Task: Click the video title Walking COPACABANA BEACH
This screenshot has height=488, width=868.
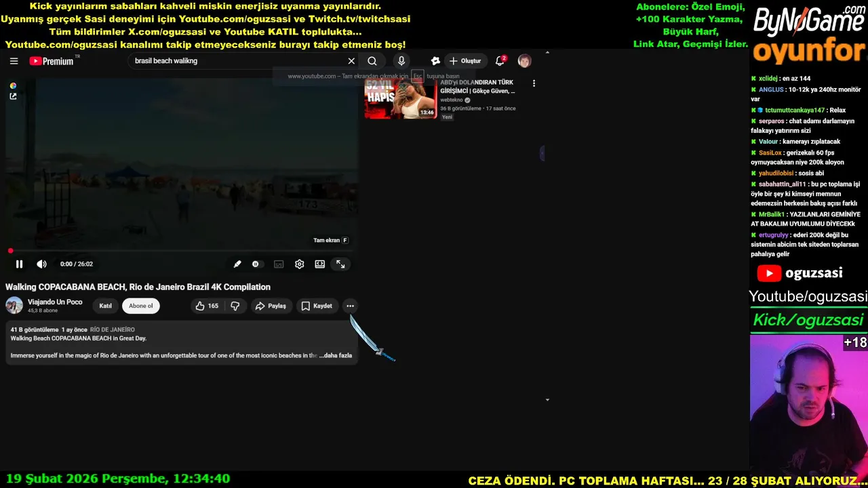Action: click(x=138, y=287)
